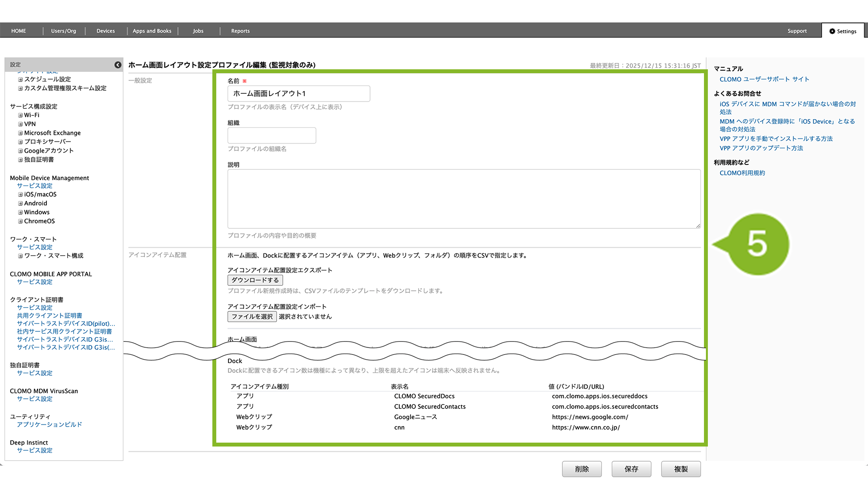868x488 pixels.
Task: Expand the Wi-Fi tree item
Action: pos(21,116)
